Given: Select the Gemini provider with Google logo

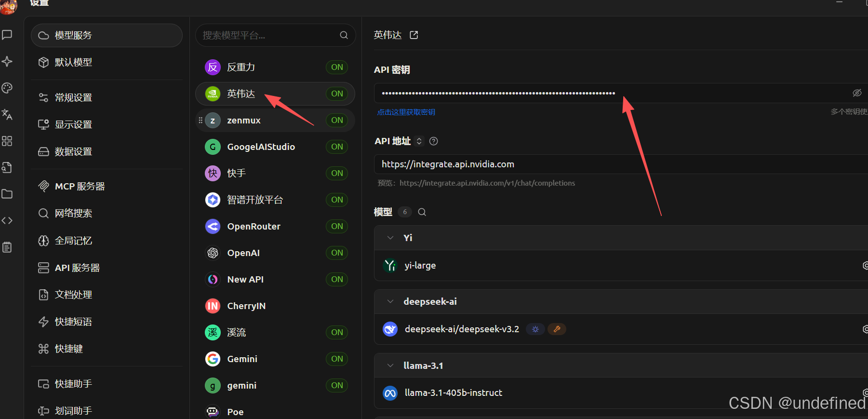Looking at the screenshot, I should 275,359.
